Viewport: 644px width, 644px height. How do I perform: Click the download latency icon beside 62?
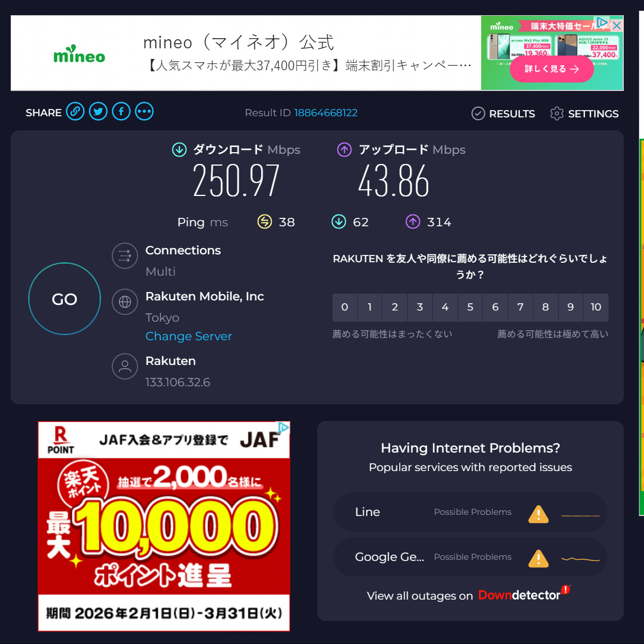pos(339,221)
